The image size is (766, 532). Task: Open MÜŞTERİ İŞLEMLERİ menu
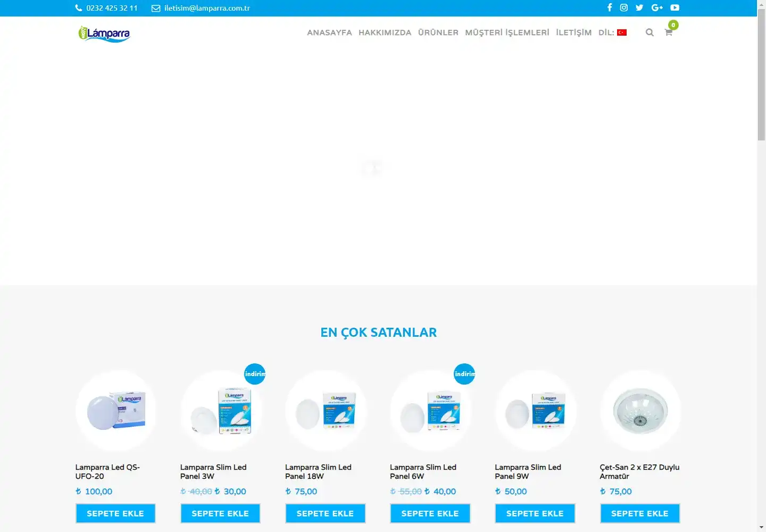click(507, 32)
